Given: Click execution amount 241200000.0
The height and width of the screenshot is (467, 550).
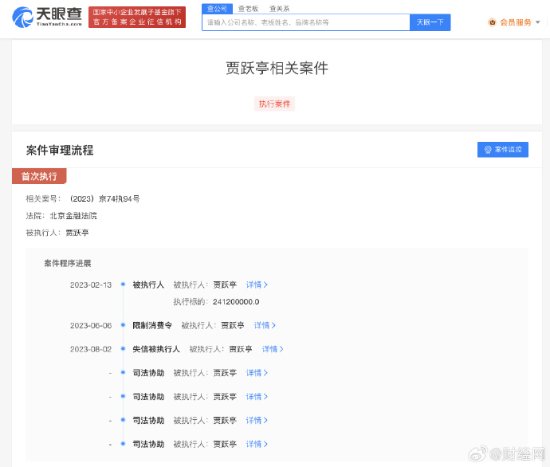Looking at the screenshot, I should pyautogui.click(x=236, y=302).
